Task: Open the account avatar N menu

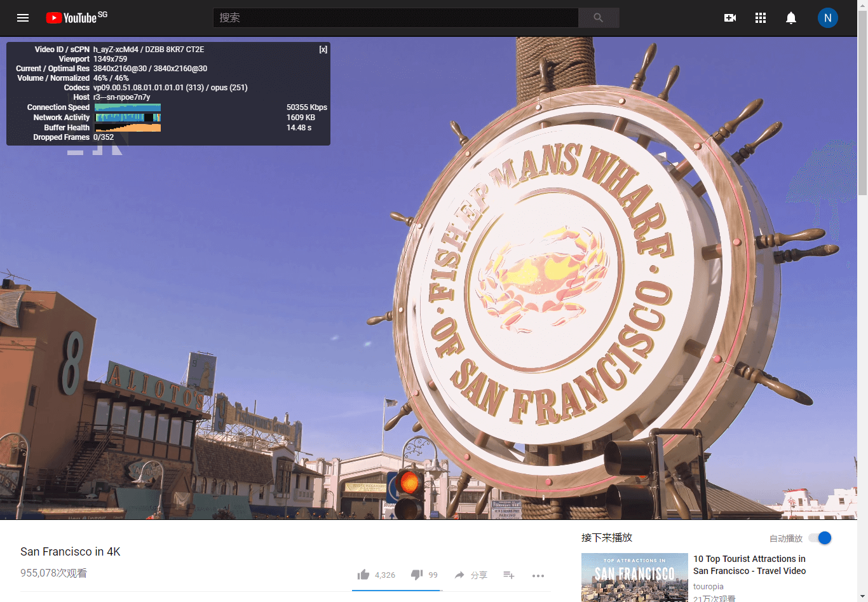Action: point(828,18)
